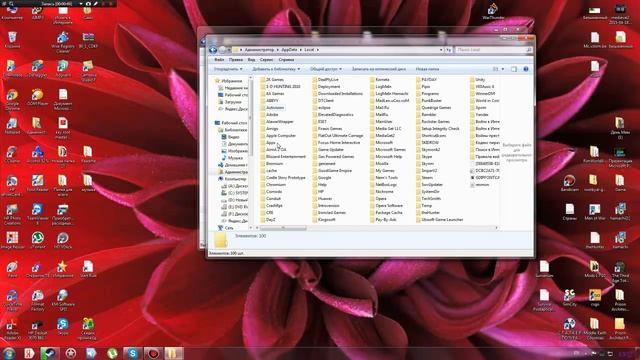Toggle the preview pane button
This screenshot has width=640, height=360.
click(514, 69)
